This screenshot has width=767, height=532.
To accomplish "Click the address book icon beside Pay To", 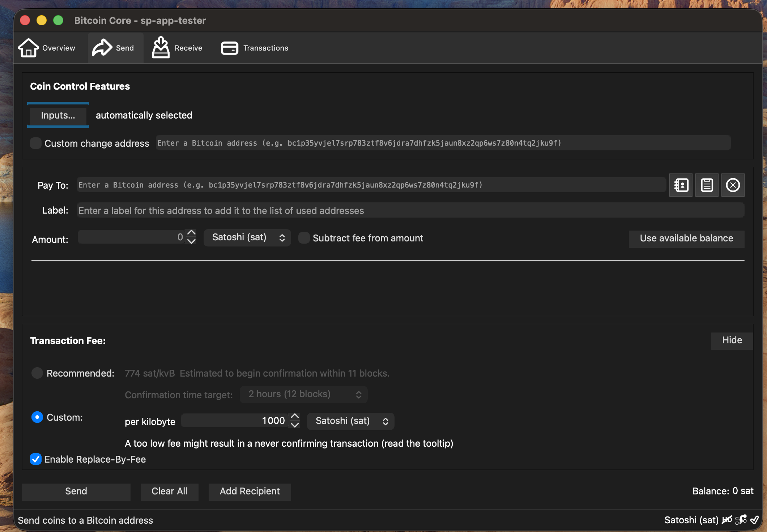I will (x=681, y=185).
